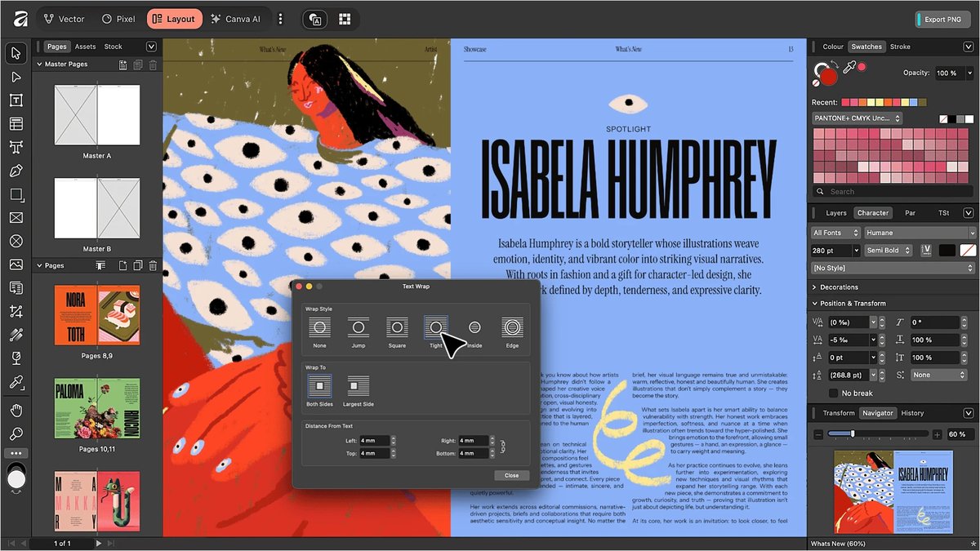This screenshot has width=980, height=551.
Task: Click the black text colour swatch
Action: pos(947,251)
